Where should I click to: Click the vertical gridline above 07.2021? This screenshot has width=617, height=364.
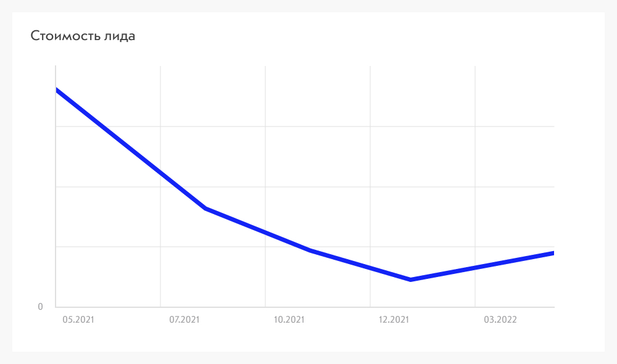[x=160, y=118]
